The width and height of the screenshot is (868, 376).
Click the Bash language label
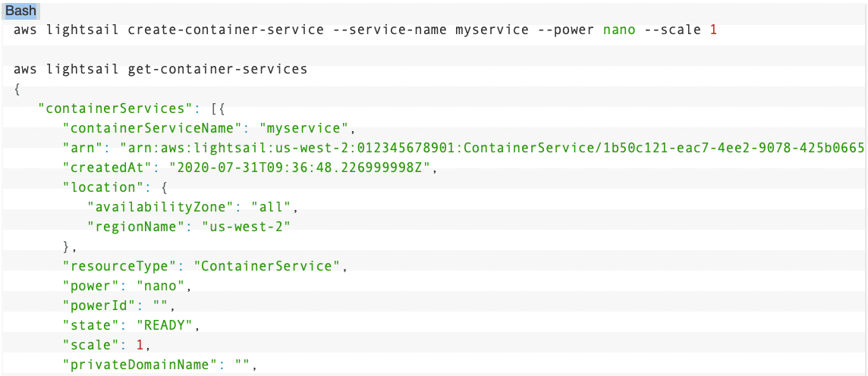[x=21, y=11]
